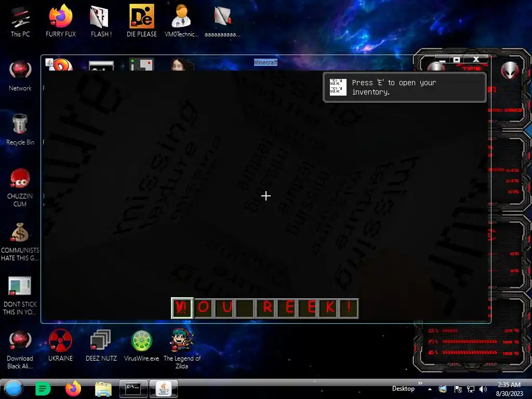The width and height of the screenshot is (532, 399).
Task: Open the green notes app in taskbar
Action: tap(43, 389)
